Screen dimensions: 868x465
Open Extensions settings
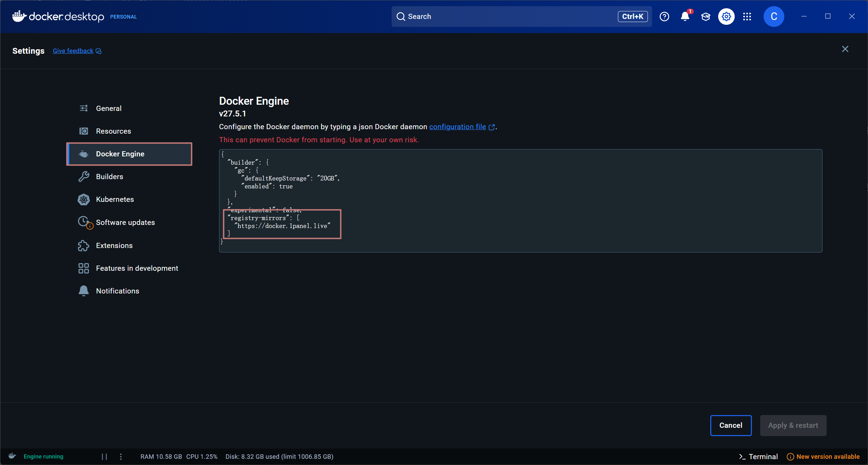[x=130, y=246]
